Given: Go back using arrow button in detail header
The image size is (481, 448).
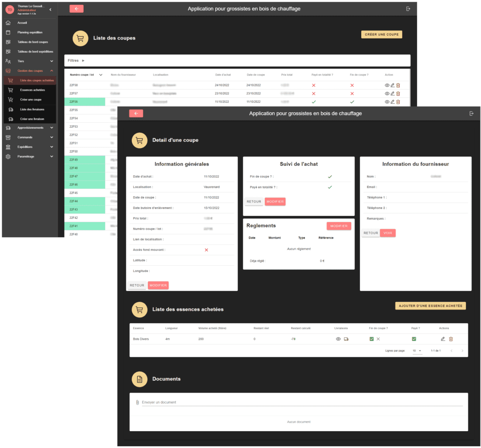Looking at the screenshot, I should tap(136, 114).
